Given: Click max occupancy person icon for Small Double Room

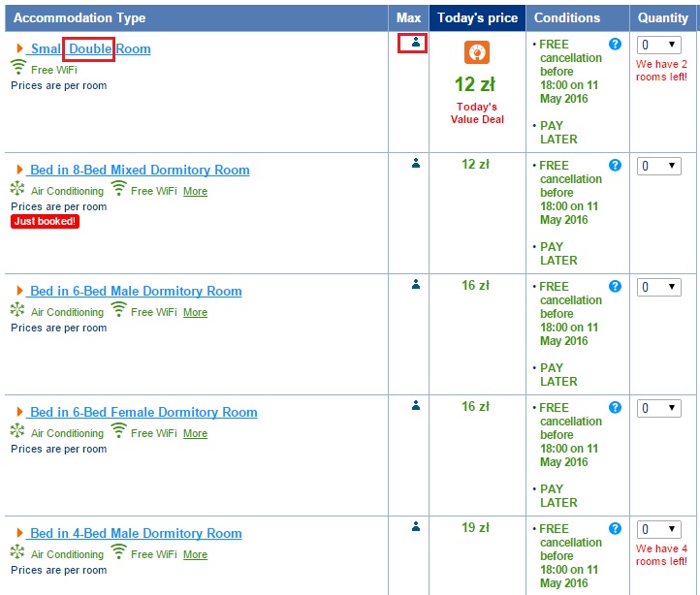Looking at the screenshot, I should coord(416,42).
